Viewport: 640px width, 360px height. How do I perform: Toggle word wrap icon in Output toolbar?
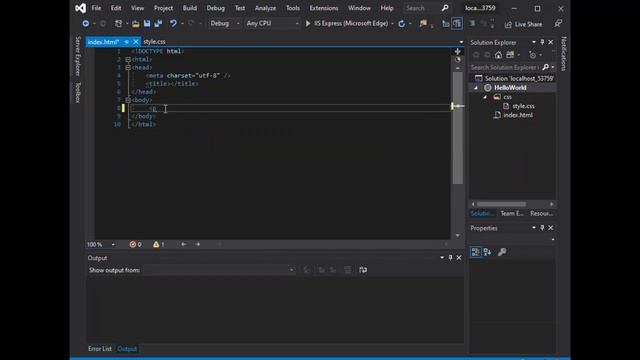363,270
